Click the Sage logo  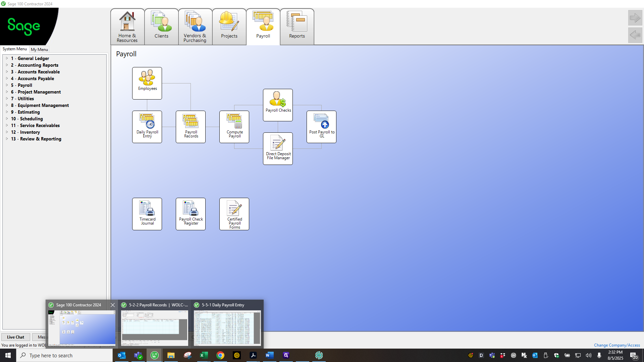(23, 26)
